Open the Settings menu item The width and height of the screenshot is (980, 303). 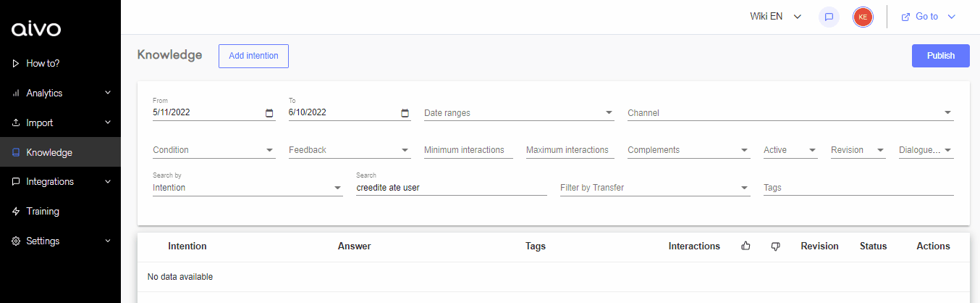pyautogui.click(x=60, y=241)
